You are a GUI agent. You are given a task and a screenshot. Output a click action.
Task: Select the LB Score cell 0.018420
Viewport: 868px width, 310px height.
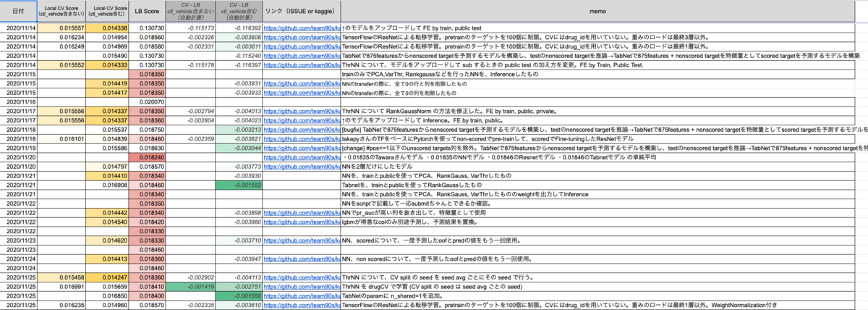(147, 222)
